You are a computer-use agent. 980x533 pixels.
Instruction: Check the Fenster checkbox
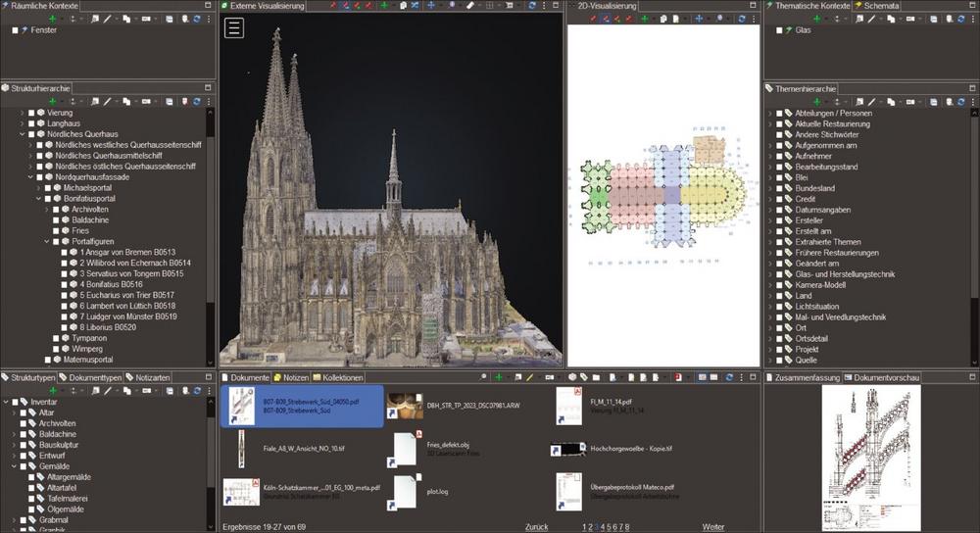tap(15, 30)
